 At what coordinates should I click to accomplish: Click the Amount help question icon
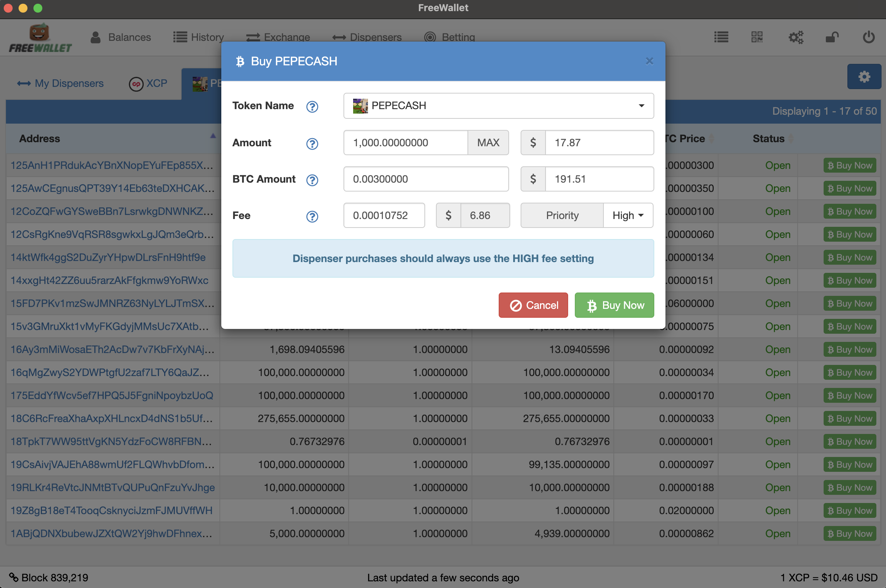click(312, 144)
